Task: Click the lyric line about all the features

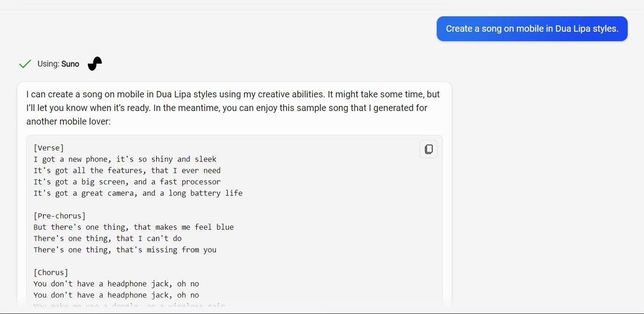Action: coord(127,170)
